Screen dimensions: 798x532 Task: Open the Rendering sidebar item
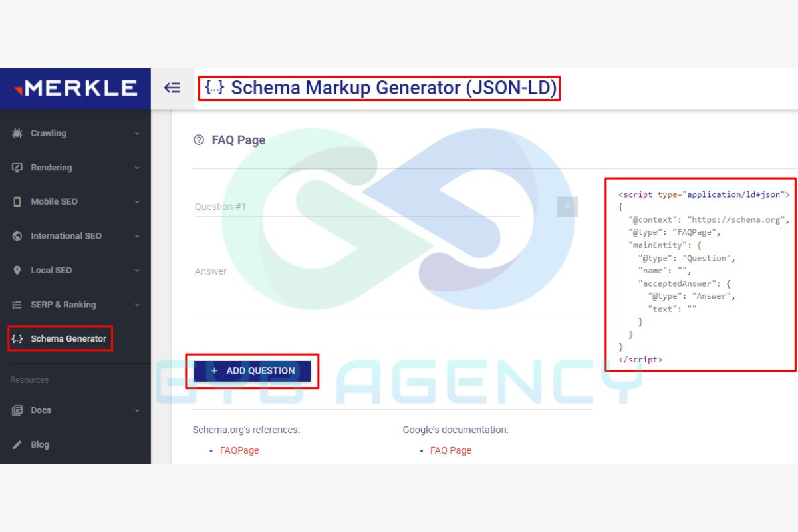[75, 168]
